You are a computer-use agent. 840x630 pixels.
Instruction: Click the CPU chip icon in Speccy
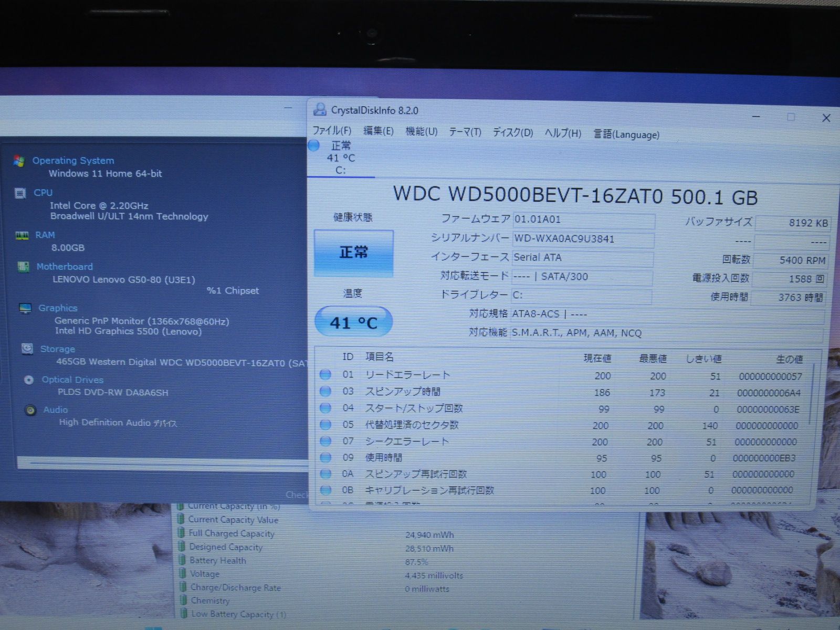[20, 193]
